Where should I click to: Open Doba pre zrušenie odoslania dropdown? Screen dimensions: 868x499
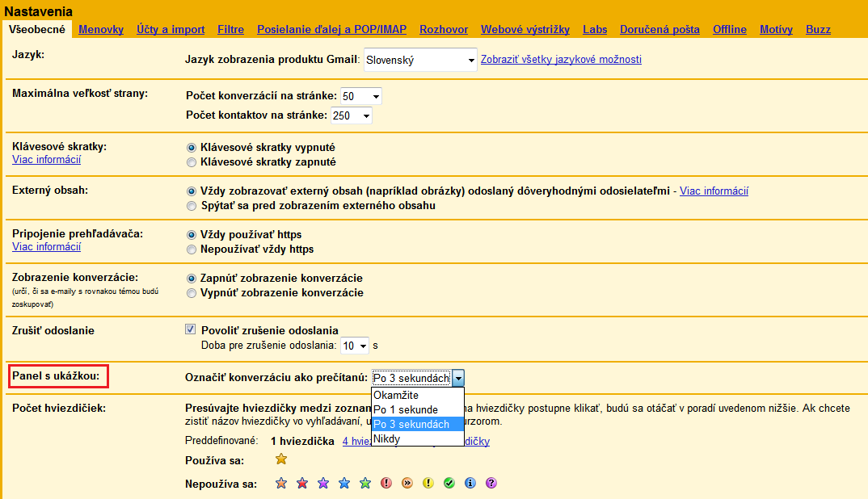pyautogui.click(x=355, y=346)
